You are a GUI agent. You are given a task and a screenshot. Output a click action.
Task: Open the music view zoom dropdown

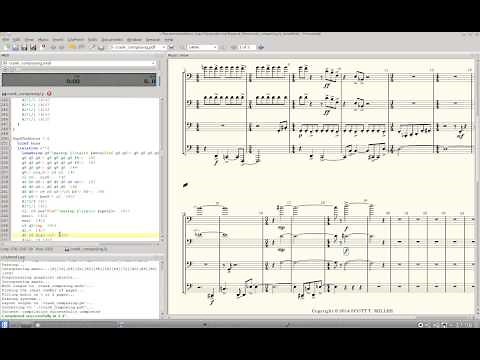(202, 47)
